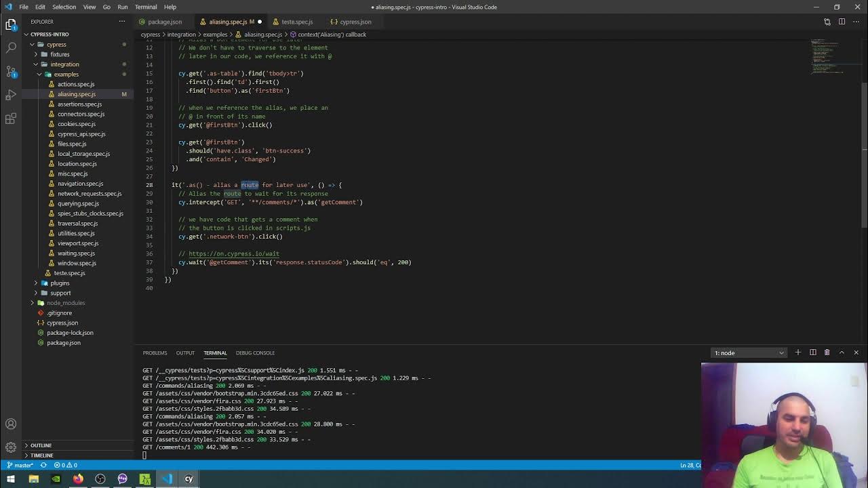The width and height of the screenshot is (868, 488).
Task: Open waiting.spec.js from the file tree
Action: tap(76, 253)
